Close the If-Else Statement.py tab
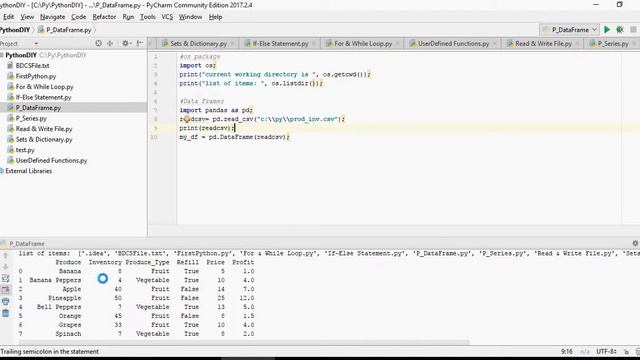Viewport: 640px width, 360px height. pos(314,44)
